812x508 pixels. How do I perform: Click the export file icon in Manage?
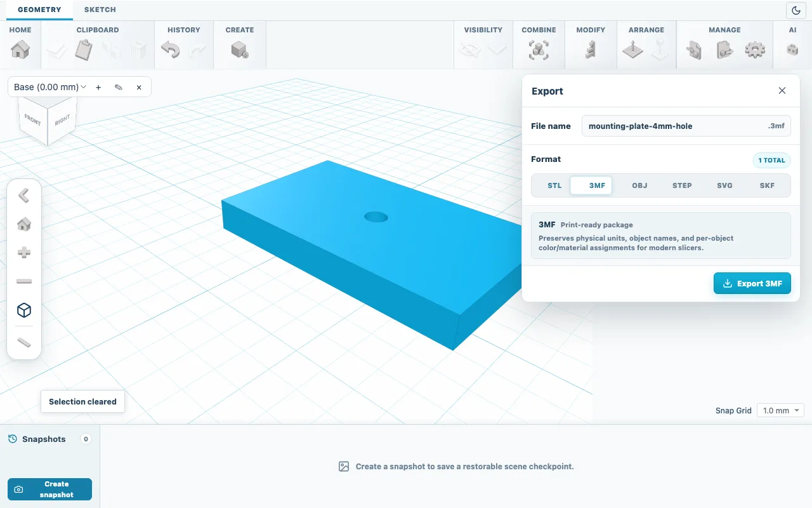(x=724, y=50)
